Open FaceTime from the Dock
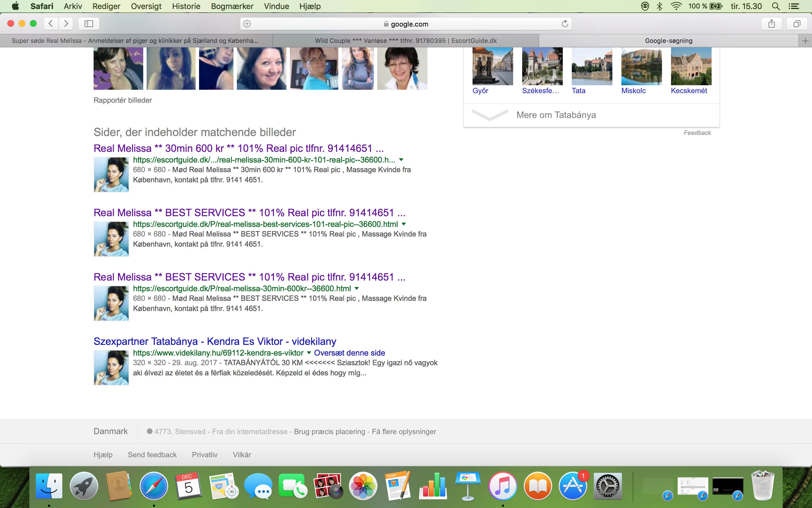The image size is (812, 508). (x=293, y=486)
